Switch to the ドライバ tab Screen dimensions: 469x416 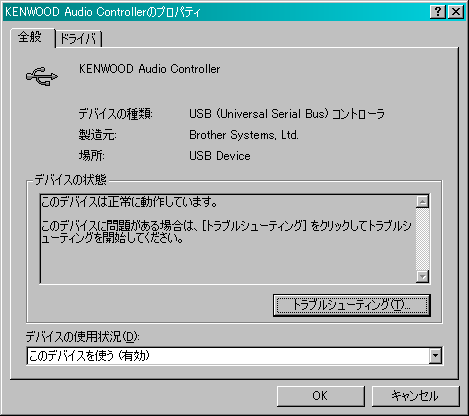[79, 39]
